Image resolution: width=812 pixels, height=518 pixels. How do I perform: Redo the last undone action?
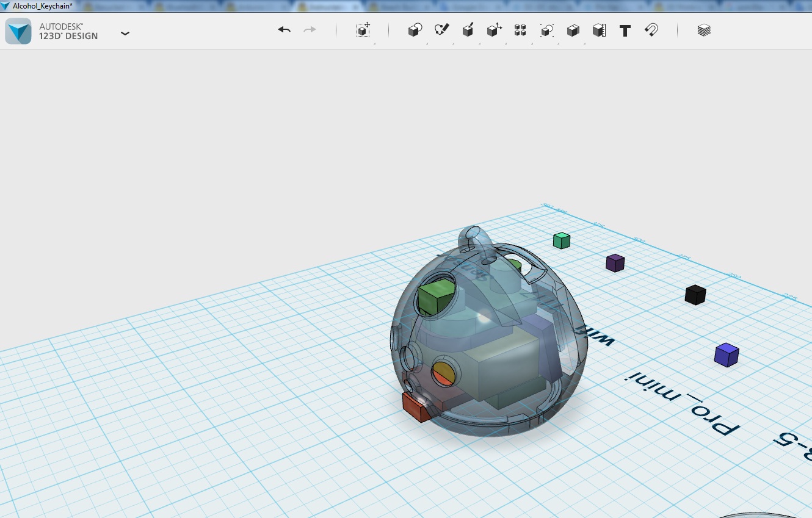310,30
